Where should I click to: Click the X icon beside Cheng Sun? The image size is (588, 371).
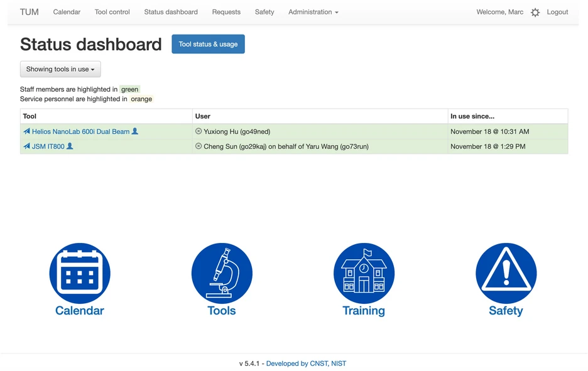pyautogui.click(x=199, y=146)
